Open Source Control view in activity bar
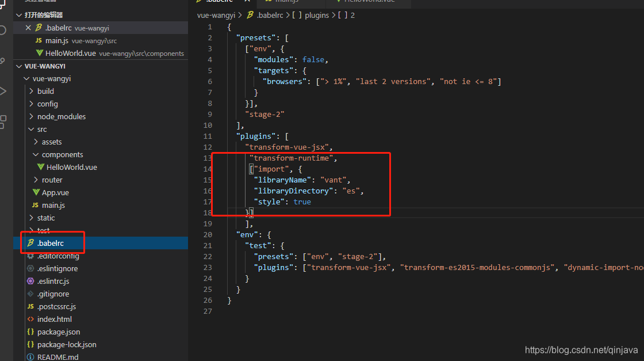The height and width of the screenshot is (361, 644). (x=2, y=61)
